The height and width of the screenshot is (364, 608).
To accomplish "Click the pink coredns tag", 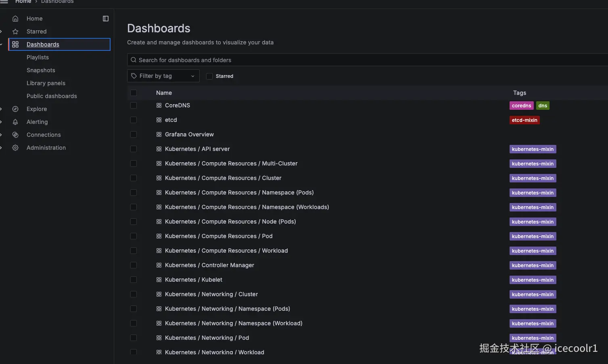I will (x=521, y=106).
